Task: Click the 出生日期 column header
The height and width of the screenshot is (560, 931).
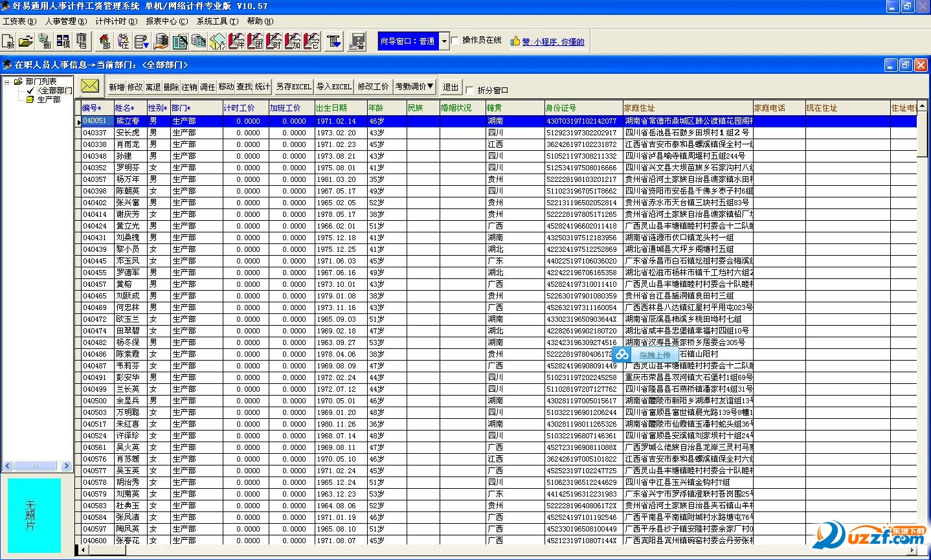Action: (x=341, y=108)
